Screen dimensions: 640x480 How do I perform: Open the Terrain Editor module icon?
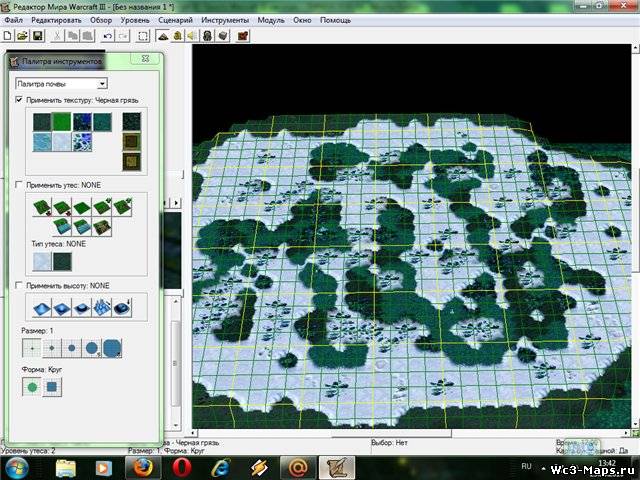click(163, 36)
